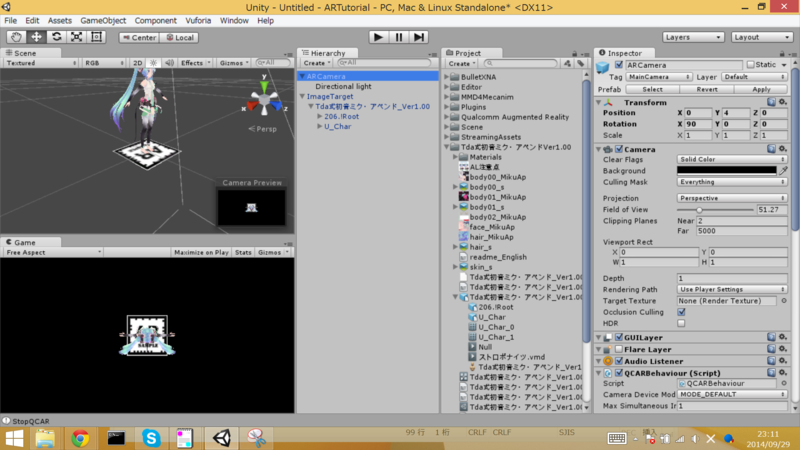
Task: Toggle scene lighting sun icon
Action: click(153, 63)
